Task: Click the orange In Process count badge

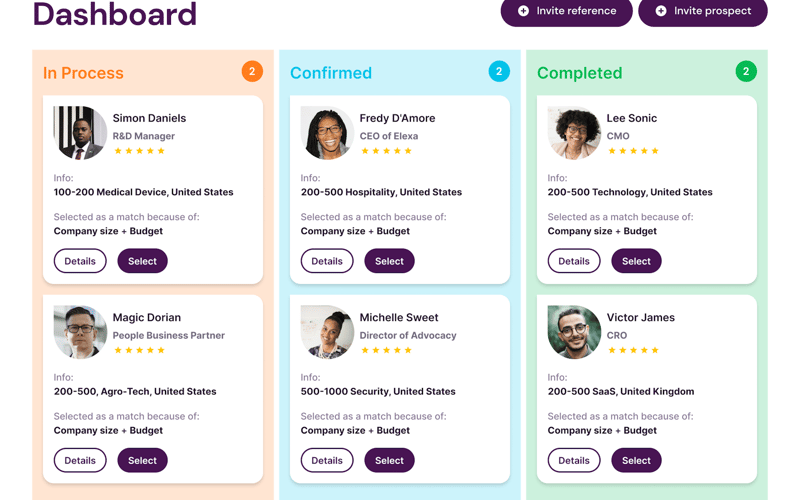Action: pos(252,71)
